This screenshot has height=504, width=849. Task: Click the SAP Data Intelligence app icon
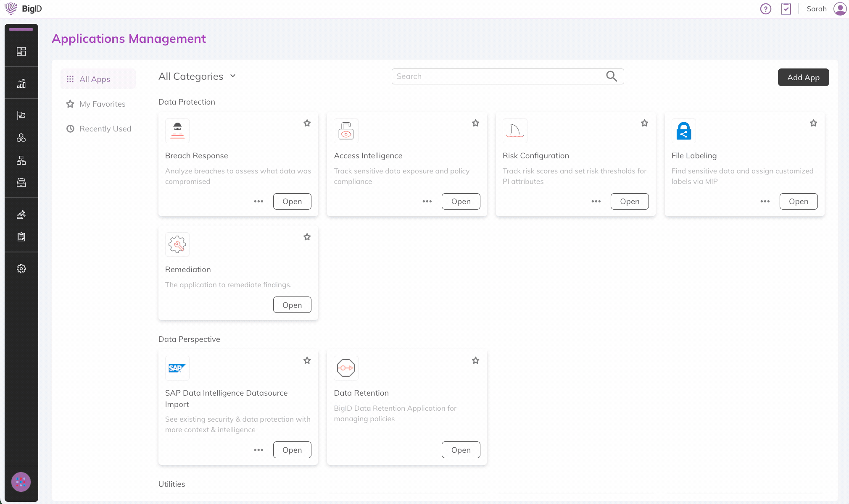click(x=177, y=368)
